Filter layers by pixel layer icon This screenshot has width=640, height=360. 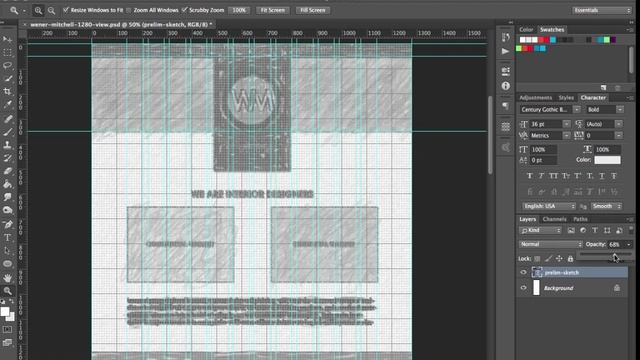coord(571,231)
